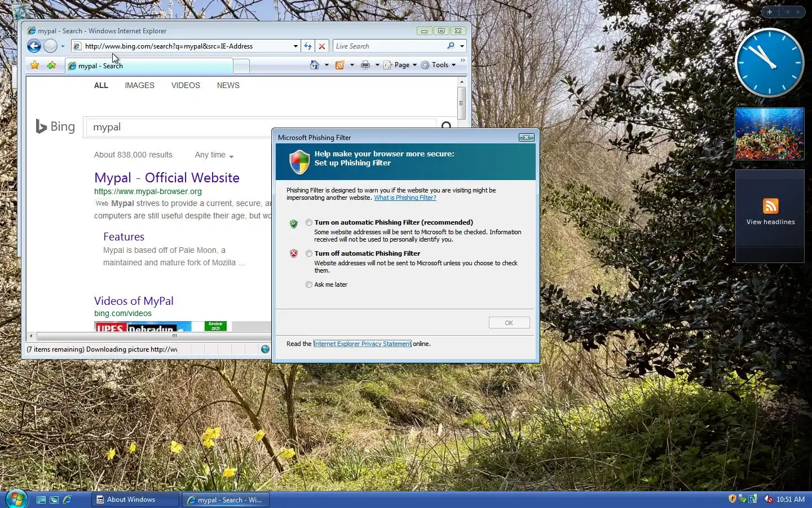
Task: Open the Favorites Center star icon
Action: point(35,65)
